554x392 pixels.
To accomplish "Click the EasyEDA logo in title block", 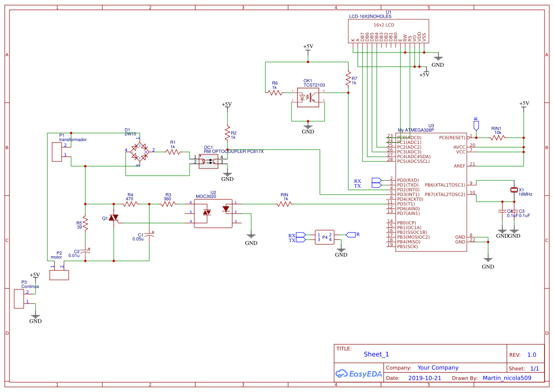I will tap(359, 374).
